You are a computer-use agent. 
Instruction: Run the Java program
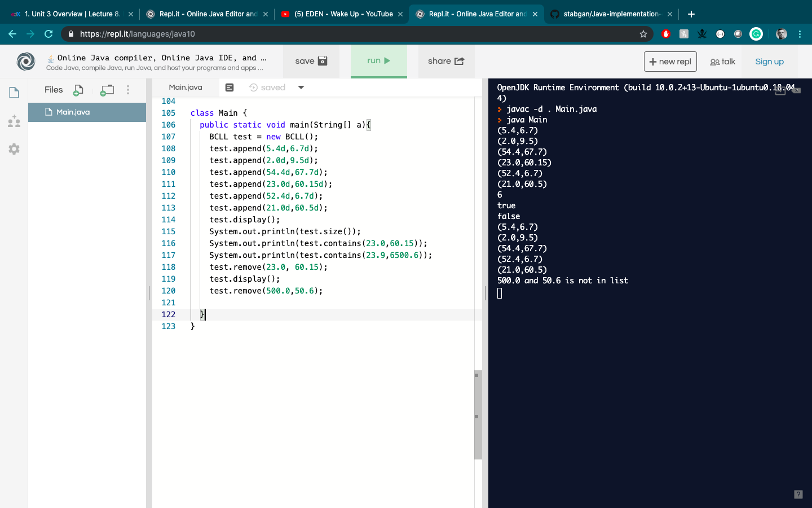(378, 61)
